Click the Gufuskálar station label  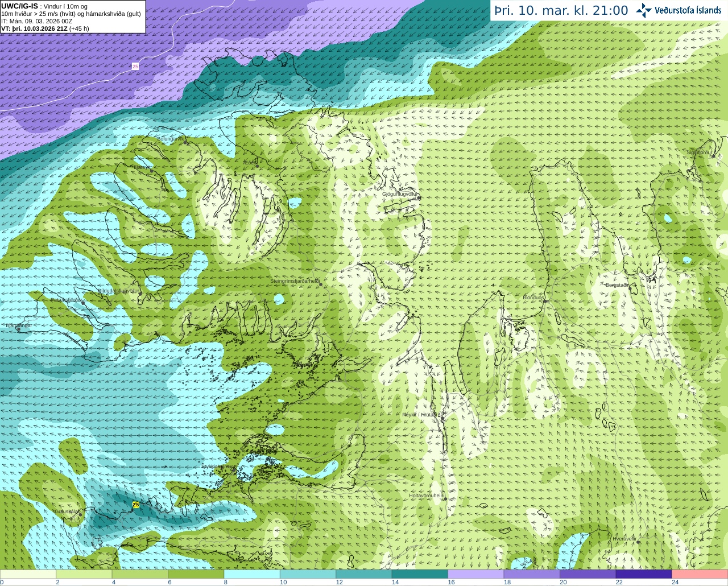click(x=67, y=511)
